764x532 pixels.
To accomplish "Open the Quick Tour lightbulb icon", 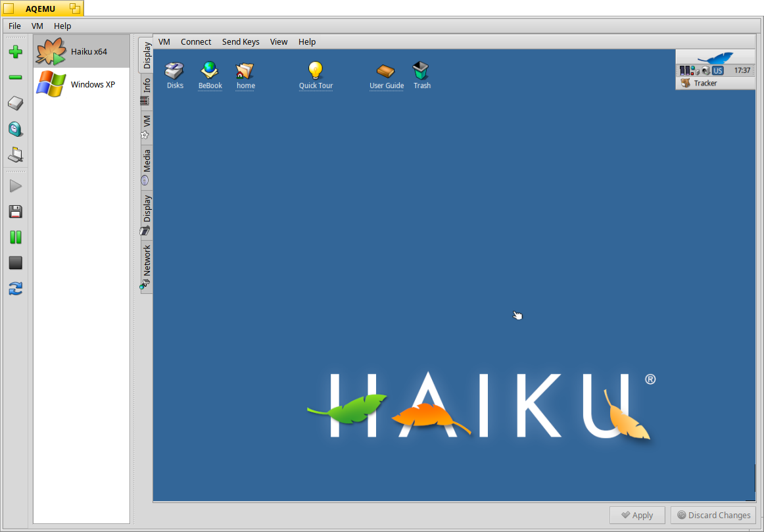I will coord(316,76).
